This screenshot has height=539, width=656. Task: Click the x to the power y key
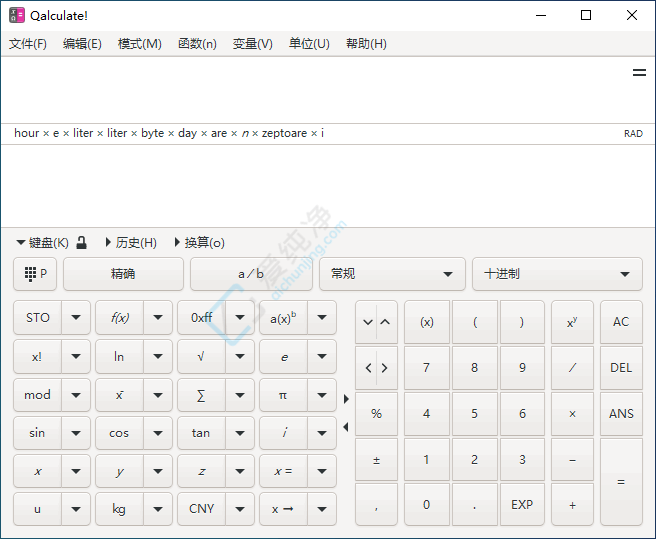[x=572, y=322]
